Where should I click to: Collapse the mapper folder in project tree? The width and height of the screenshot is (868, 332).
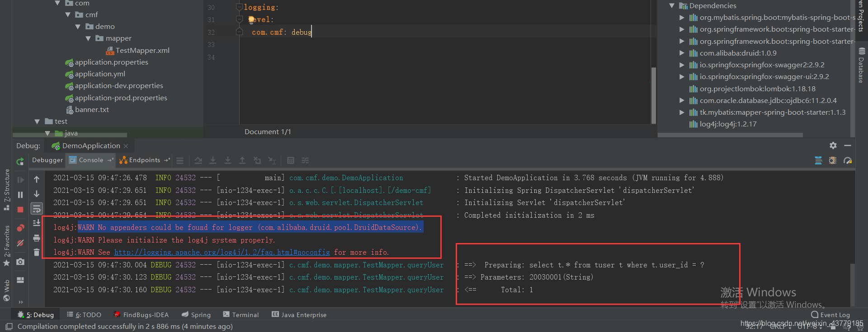click(x=88, y=38)
